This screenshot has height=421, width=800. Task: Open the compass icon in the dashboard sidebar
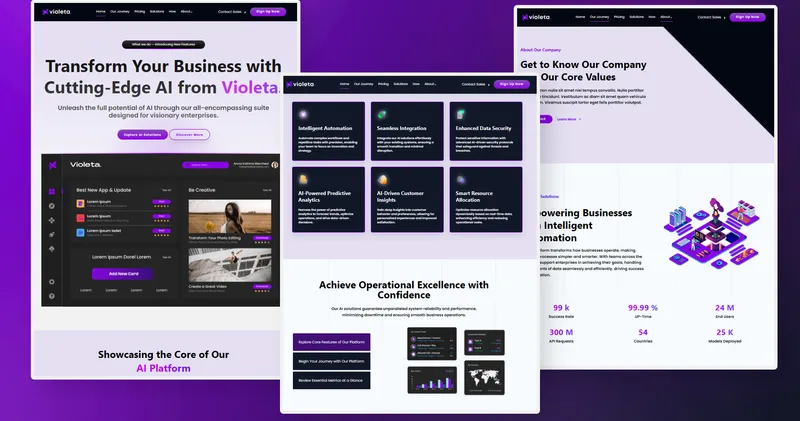pyautogui.click(x=51, y=206)
